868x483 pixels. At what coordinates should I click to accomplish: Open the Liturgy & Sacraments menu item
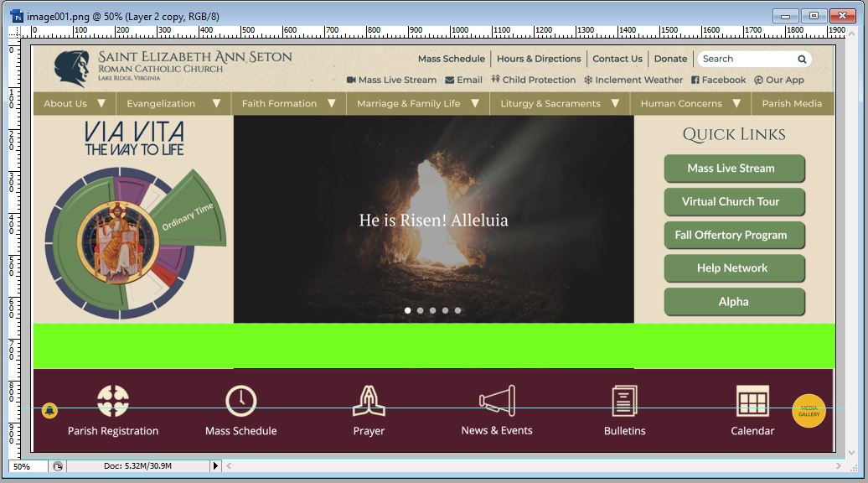(550, 104)
